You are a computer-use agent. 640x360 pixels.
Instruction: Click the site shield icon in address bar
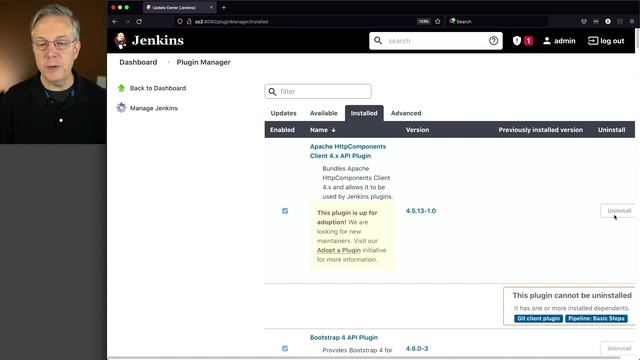coord(180,21)
